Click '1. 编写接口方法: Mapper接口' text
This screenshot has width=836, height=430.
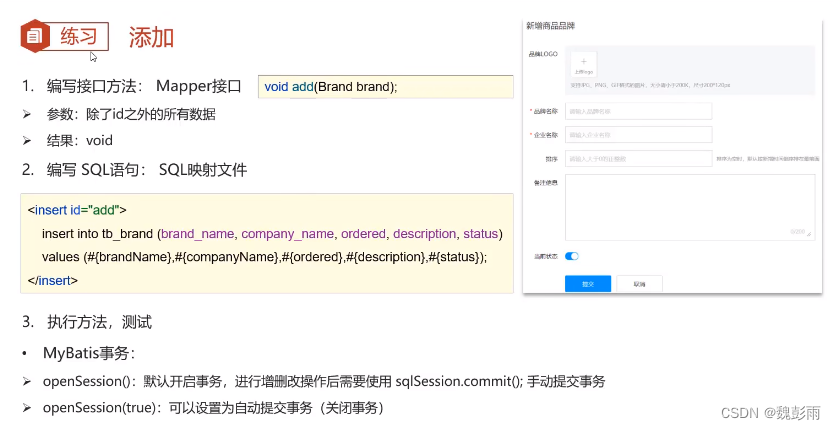(x=132, y=86)
